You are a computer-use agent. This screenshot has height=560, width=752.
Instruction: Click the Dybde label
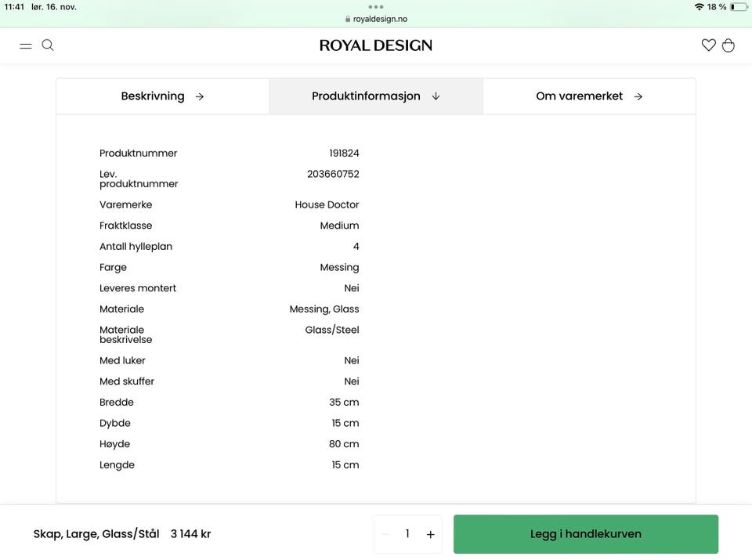pyautogui.click(x=114, y=424)
